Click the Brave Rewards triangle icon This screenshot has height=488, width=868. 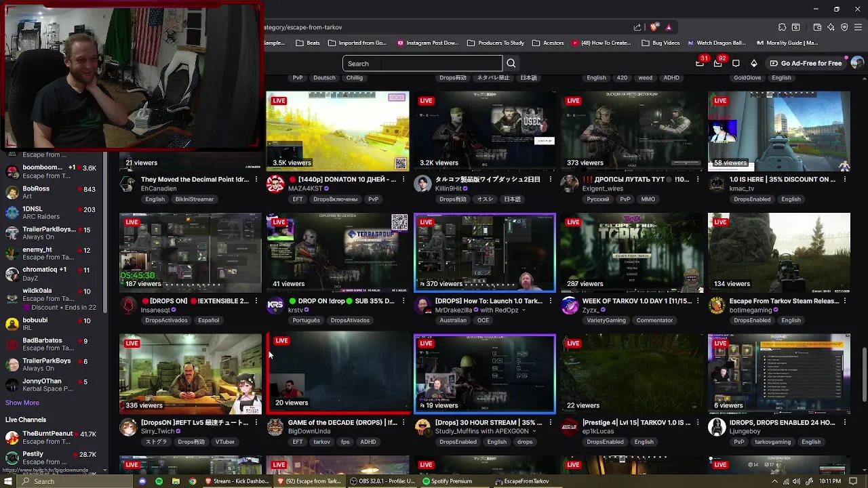668,27
